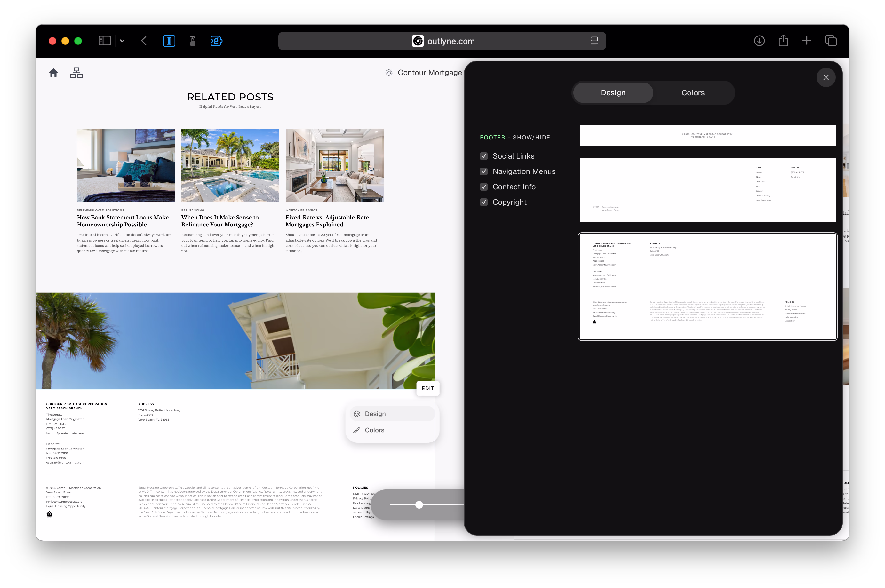Select the Design tab in footer panel

[612, 93]
